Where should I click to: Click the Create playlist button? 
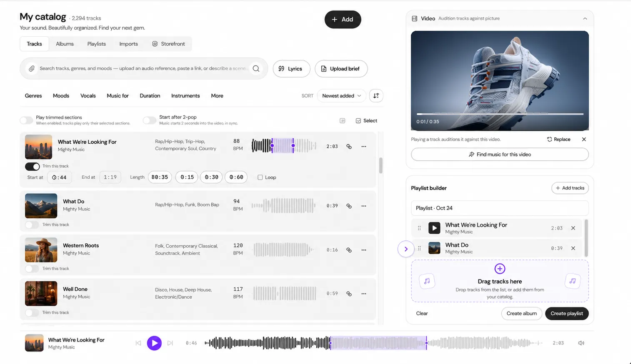[567, 314]
